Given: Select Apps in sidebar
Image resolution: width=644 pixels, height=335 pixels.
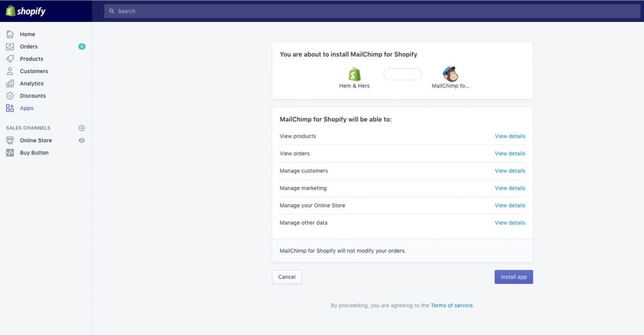Looking at the screenshot, I should (26, 108).
